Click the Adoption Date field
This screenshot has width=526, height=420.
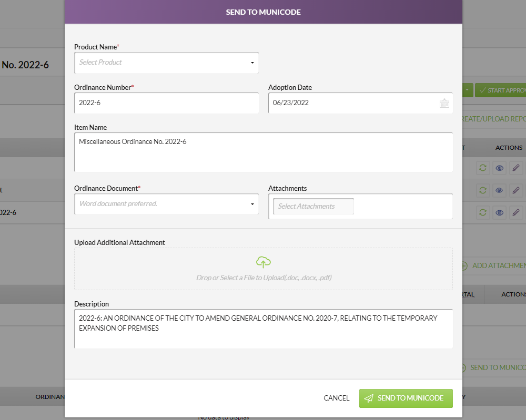(x=360, y=103)
